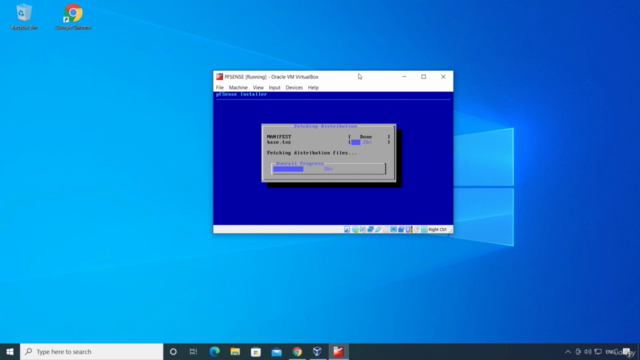640x360 pixels.
Task: Show hidden system tray icons
Action: click(568, 351)
